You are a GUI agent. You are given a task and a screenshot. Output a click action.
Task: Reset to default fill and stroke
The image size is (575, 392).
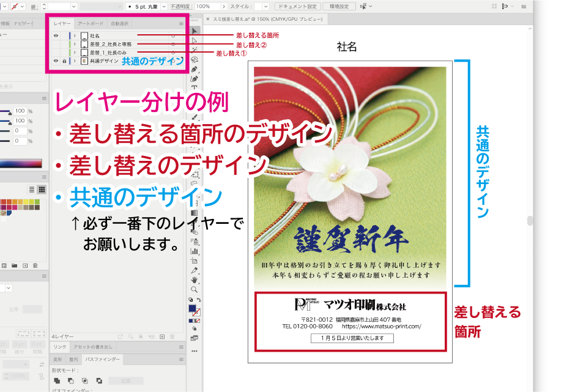[191, 300]
